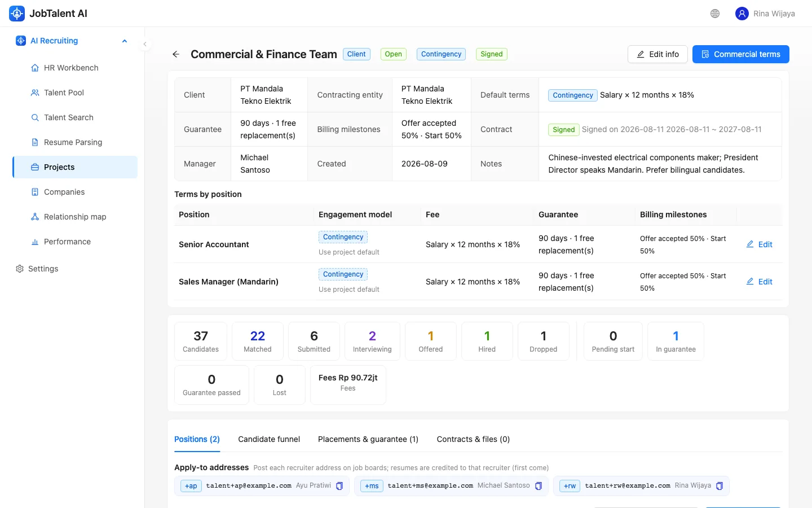
Task: Collapse the sidebar with the chevron handle
Action: click(145, 44)
